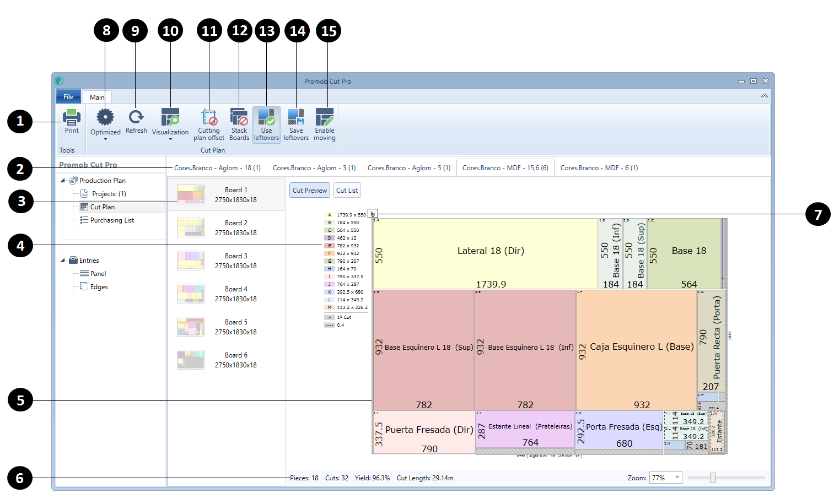Open the File tab
The width and height of the screenshot is (834, 504).
(x=68, y=96)
